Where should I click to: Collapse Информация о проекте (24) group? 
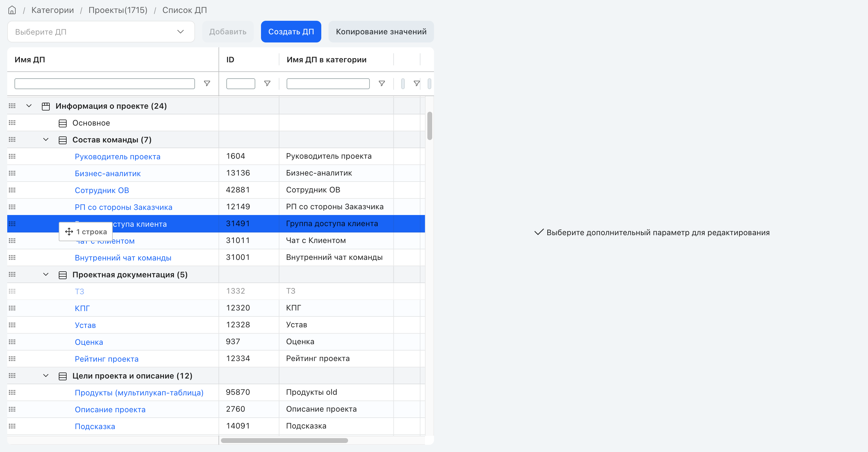click(29, 106)
